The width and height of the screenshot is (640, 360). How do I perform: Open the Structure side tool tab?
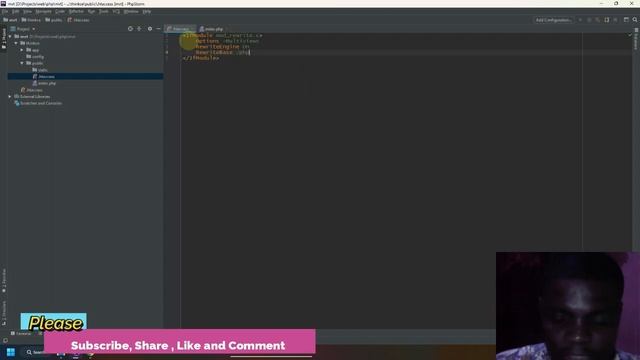pyautogui.click(x=4, y=313)
